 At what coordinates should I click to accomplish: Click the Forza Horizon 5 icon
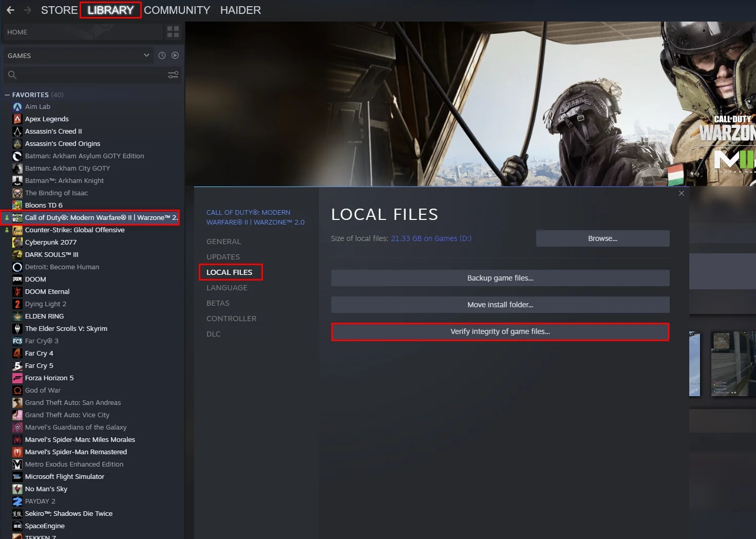17,378
